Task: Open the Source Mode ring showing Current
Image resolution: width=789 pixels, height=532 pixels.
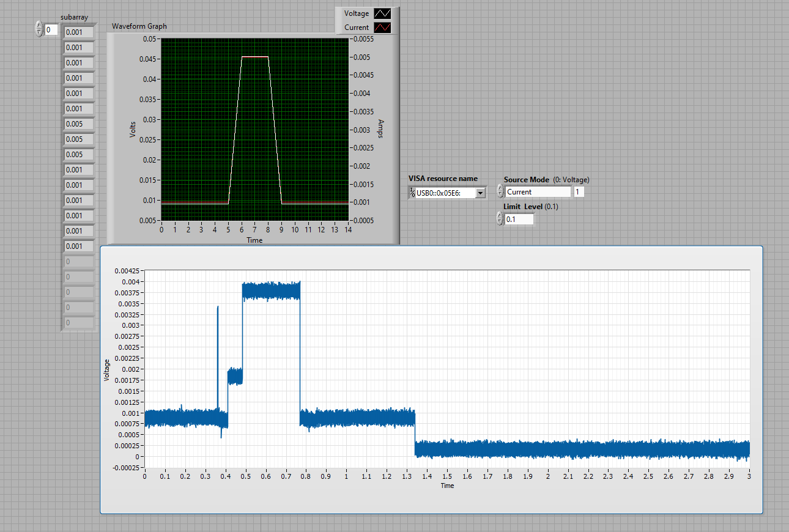Action: pos(537,192)
